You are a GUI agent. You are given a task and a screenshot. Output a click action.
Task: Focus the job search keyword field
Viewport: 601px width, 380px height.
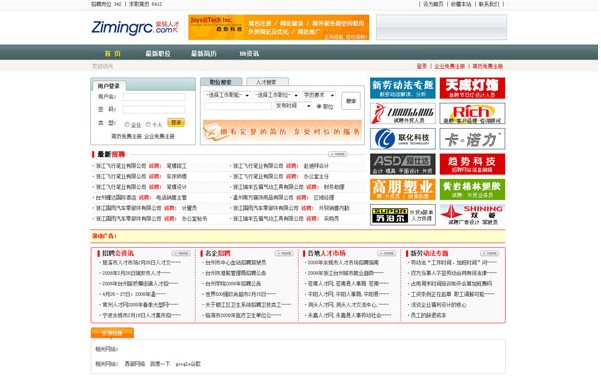point(238,106)
